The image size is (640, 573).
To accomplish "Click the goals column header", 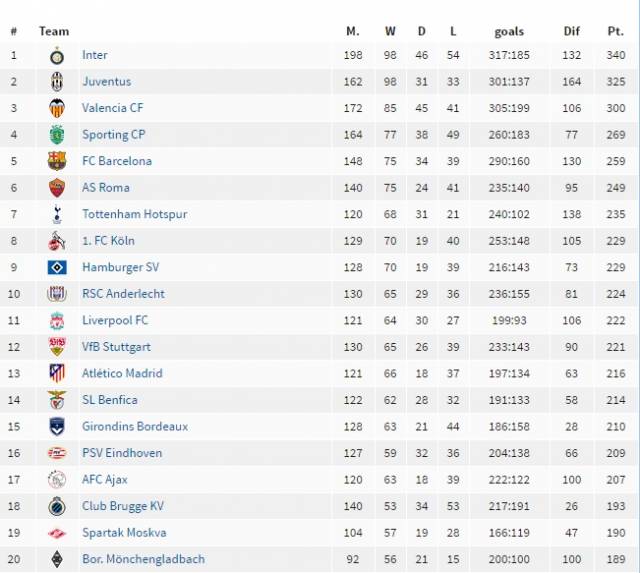I will [509, 32].
